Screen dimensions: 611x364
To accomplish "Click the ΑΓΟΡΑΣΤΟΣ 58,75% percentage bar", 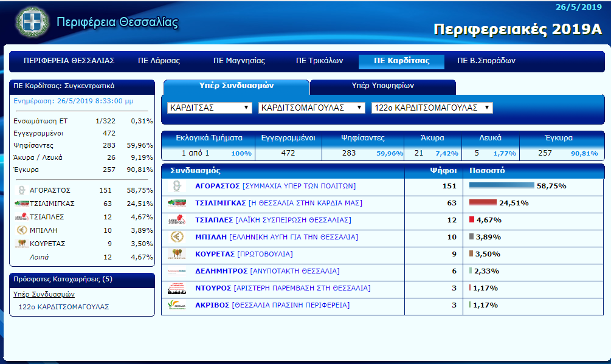I will click(502, 186).
